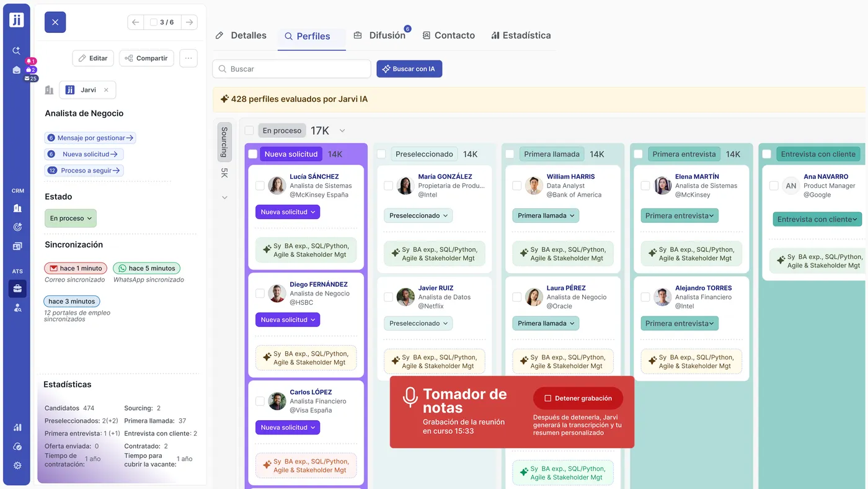Image resolution: width=868 pixels, height=489 pixels.
Task: Select all in Primera entrevista column
Action: click(638, 154)
